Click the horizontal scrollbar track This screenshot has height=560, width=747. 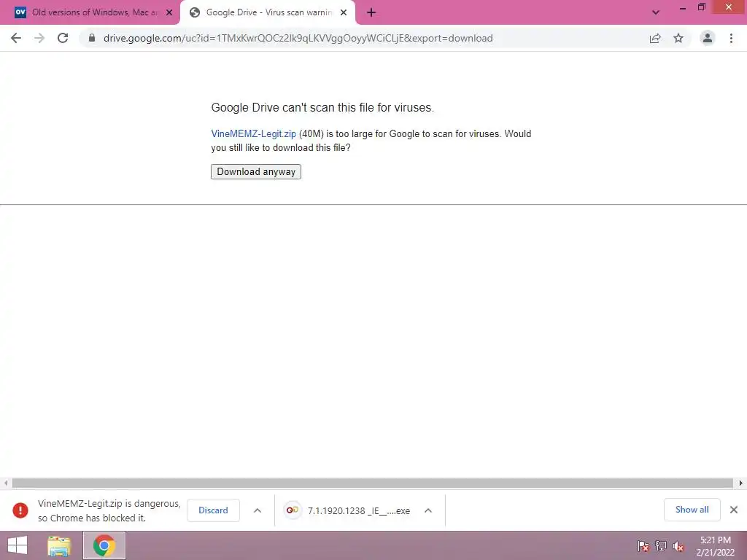372,483
